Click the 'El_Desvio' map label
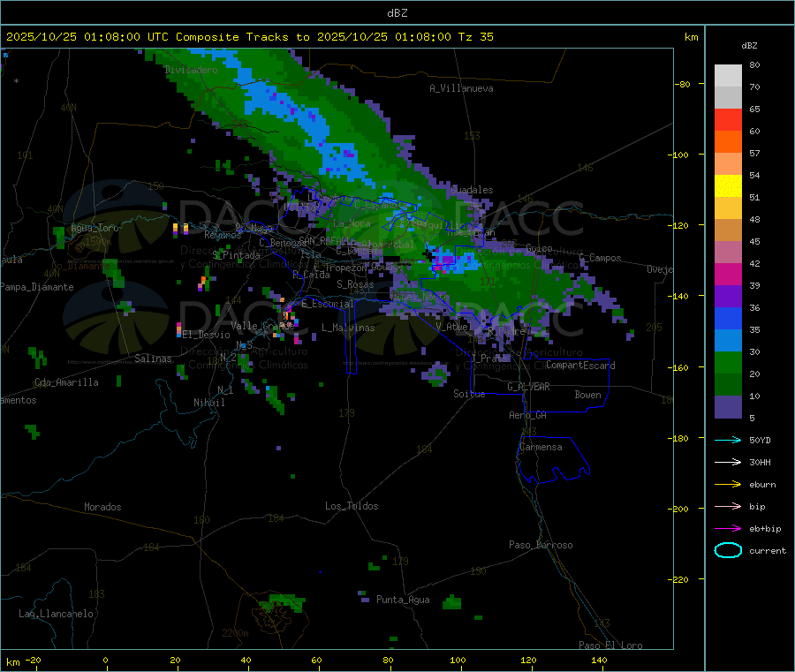795x672 pixels. click(207, 335)
